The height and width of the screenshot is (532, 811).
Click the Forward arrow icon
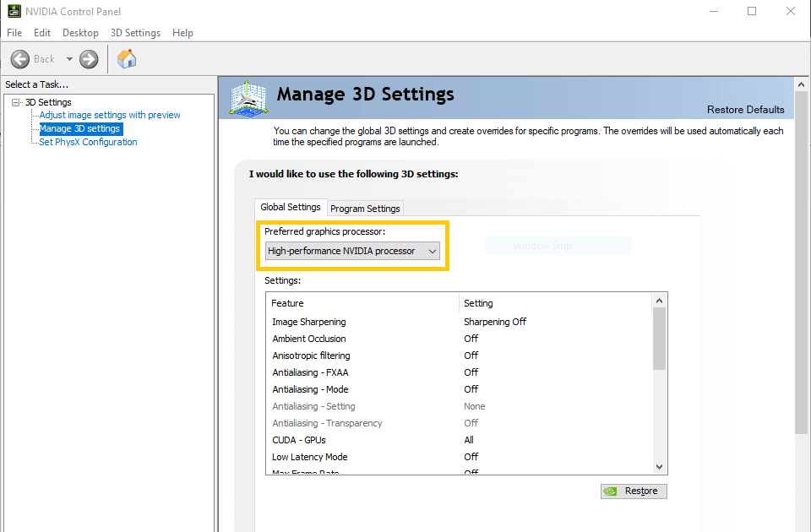click(x=89, y=59)
